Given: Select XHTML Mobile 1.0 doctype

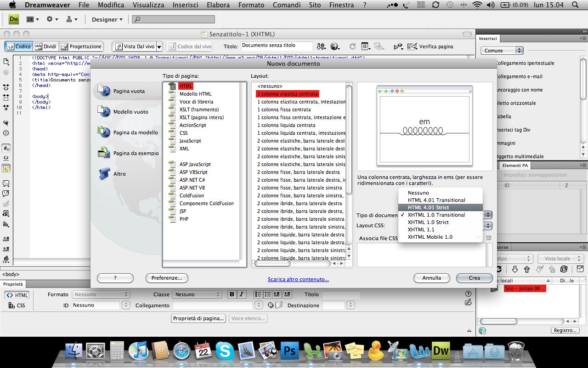Looking at the screenshot, I should tap(441, 237).
